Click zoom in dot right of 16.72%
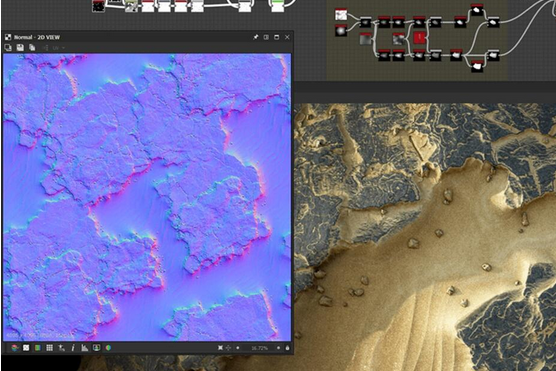 click(x=278, y=348)
